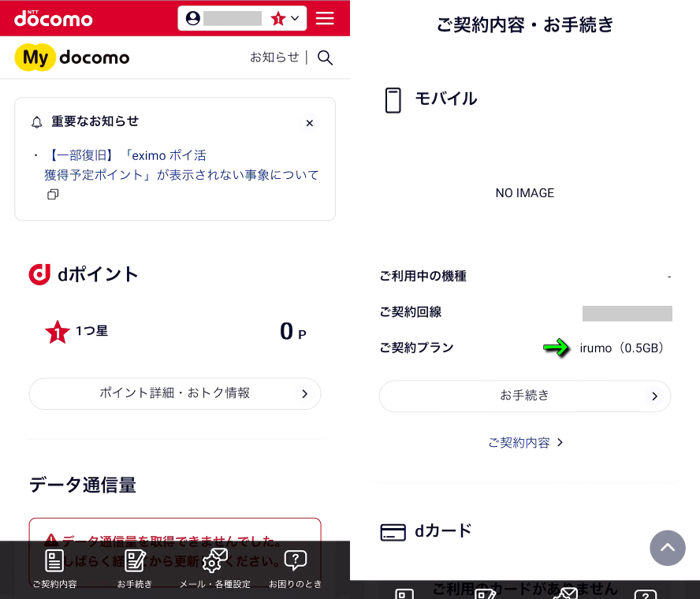
Task: Click the ご契約内容・お手続き page title
Action: pyautogui.click(x=525, y=24)
